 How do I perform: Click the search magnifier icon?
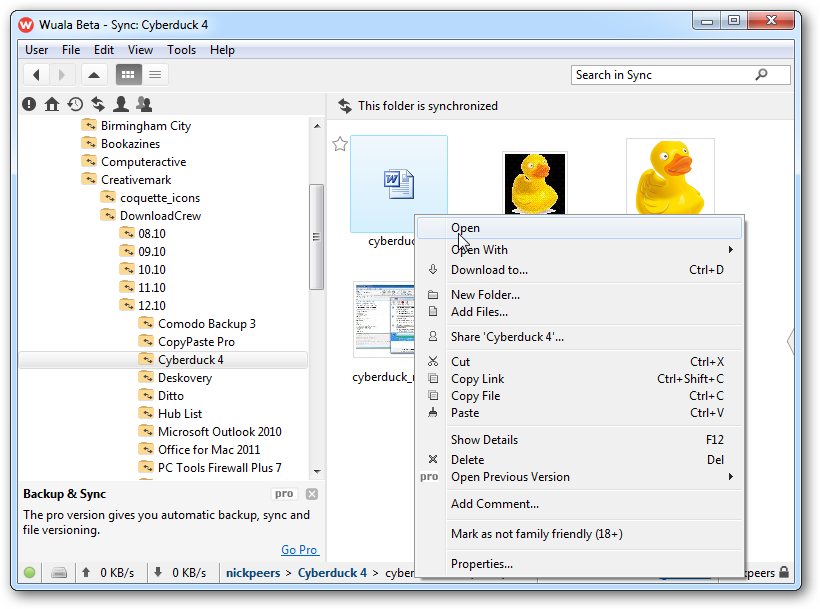(761, 75)
